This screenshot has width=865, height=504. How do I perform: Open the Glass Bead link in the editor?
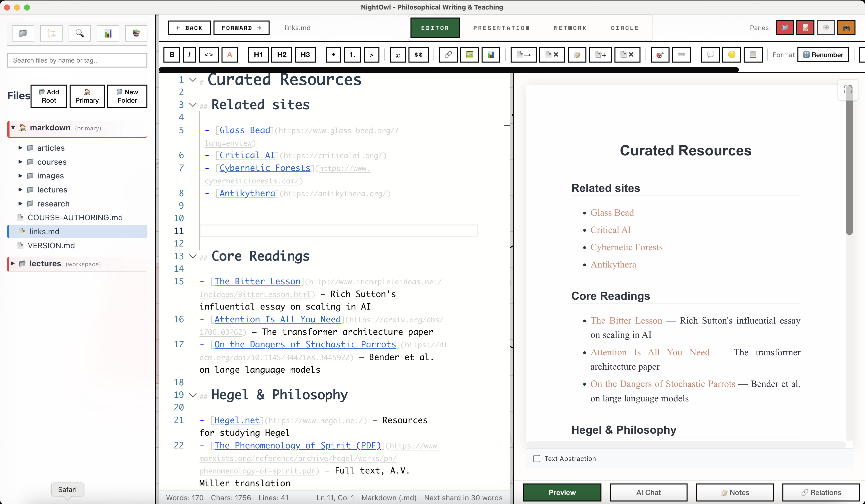(x=244, y=130)
